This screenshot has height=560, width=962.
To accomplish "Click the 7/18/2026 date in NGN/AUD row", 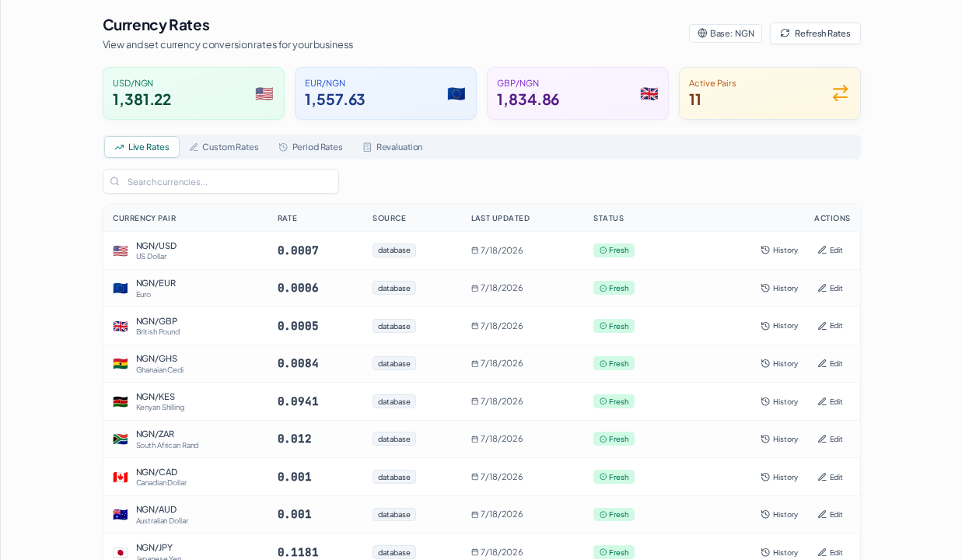I will coord(502,514).
